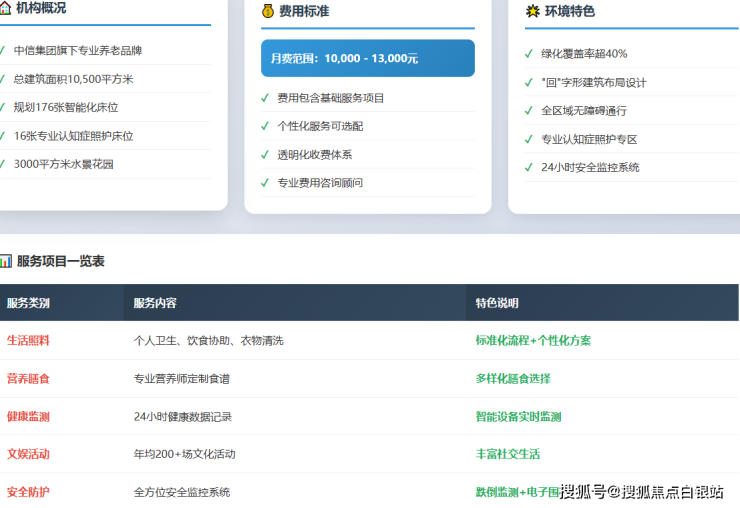Click the money bag icon beside 费用标准

(x=268, y=12)
